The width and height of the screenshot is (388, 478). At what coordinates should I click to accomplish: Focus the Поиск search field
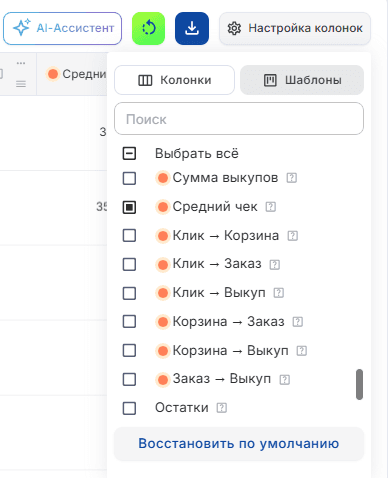(x=239, y=119)
